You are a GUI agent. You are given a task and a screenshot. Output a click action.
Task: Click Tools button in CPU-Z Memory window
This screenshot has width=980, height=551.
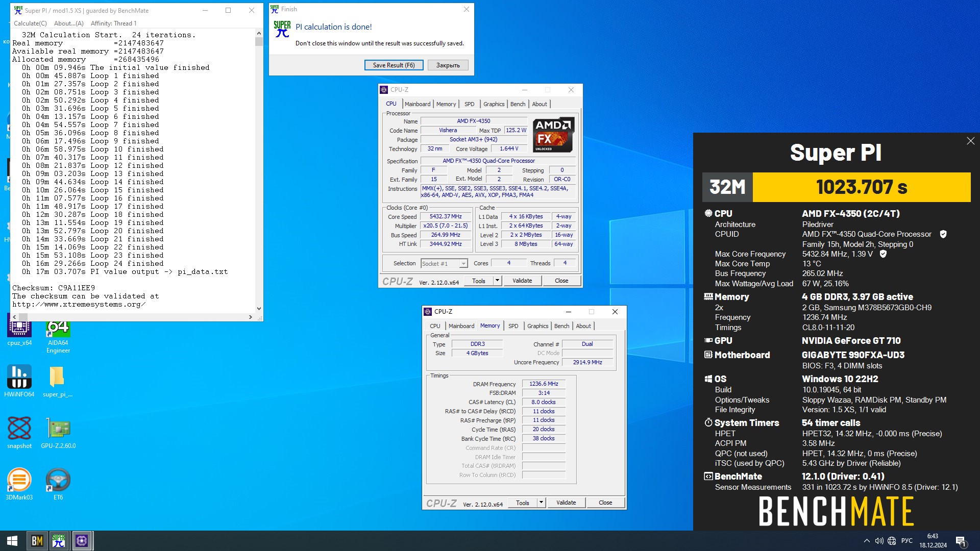523,503
